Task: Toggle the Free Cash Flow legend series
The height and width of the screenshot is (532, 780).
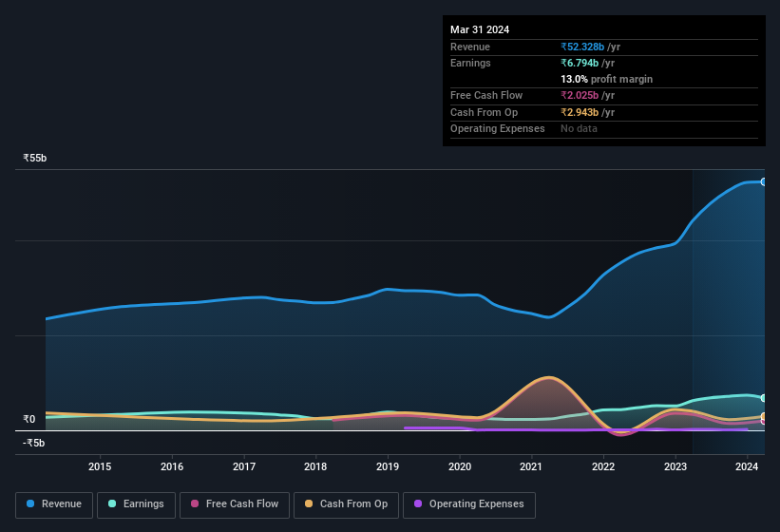Action: [x=235, y=504]
